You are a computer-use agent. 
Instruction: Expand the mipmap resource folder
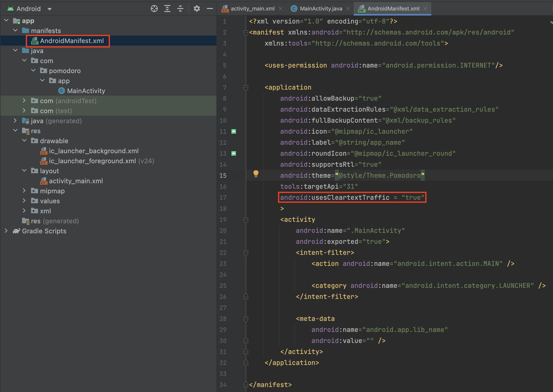(x=24, y=191)
